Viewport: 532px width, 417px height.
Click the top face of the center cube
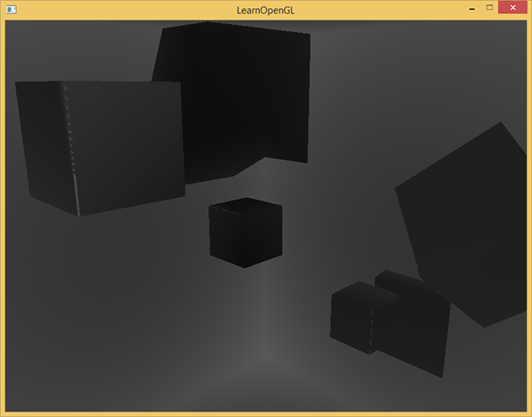point(246,206)
